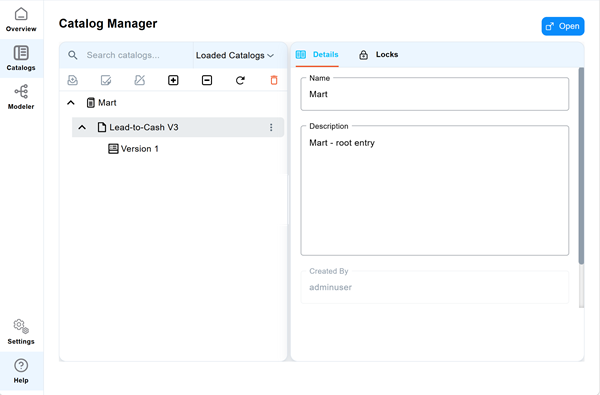600x395 pixels.
Task: Click the Mart mart icon in tree
Action: coord(91,103)
